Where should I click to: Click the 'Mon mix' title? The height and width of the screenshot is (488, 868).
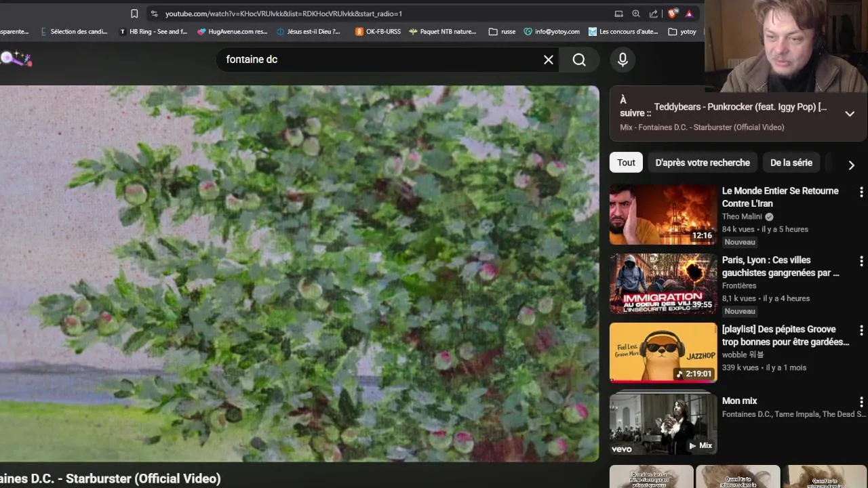(739, 401)
